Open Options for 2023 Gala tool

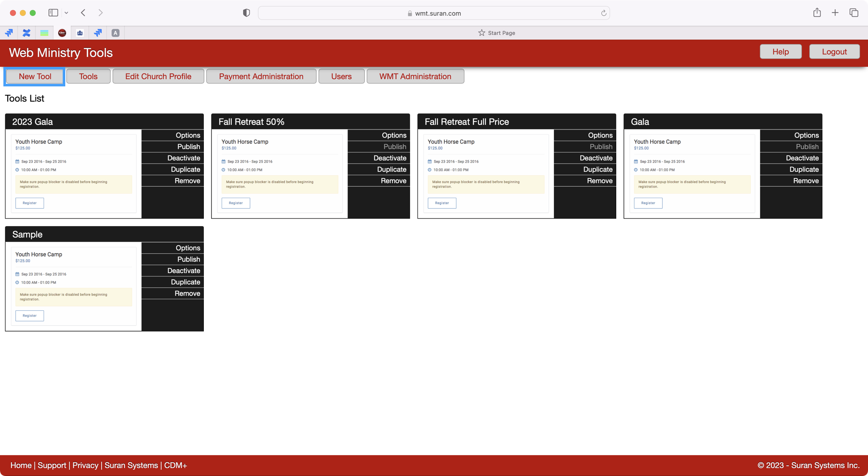tap(187, 135)
